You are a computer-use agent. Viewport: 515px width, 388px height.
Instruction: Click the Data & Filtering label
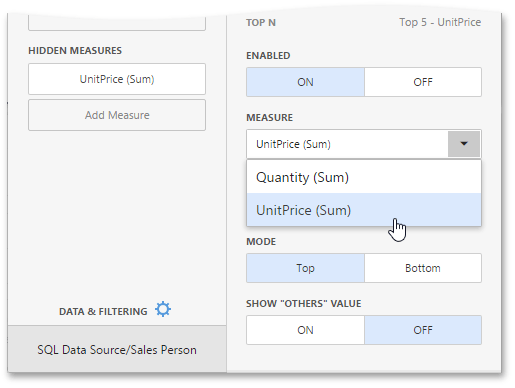pos(103,311)
